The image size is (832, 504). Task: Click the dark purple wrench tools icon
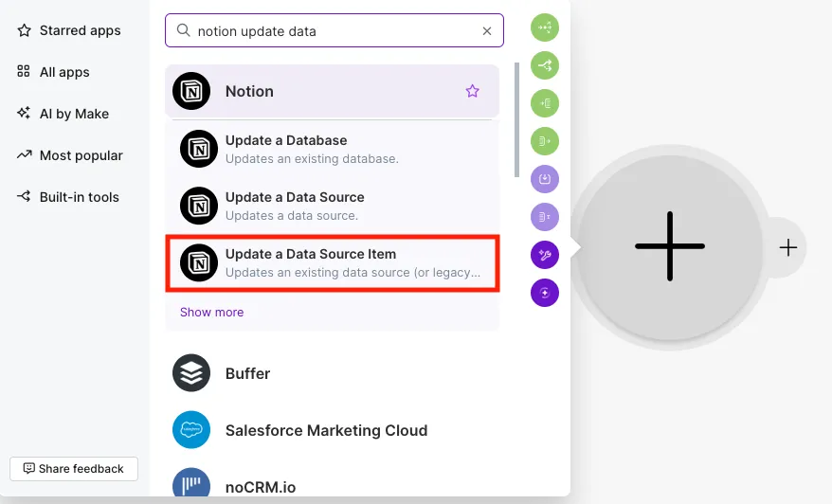(545, 255)
